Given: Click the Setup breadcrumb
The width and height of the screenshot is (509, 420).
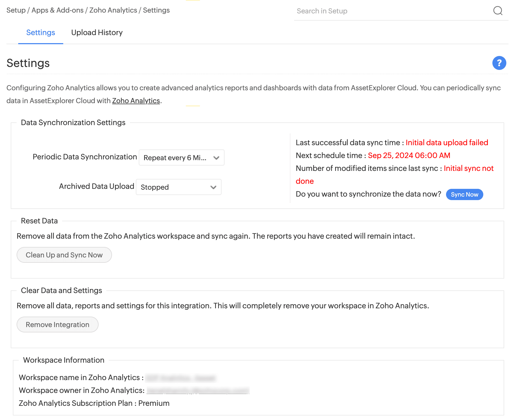Looking at the screenshot, I should tap(16, 10).
